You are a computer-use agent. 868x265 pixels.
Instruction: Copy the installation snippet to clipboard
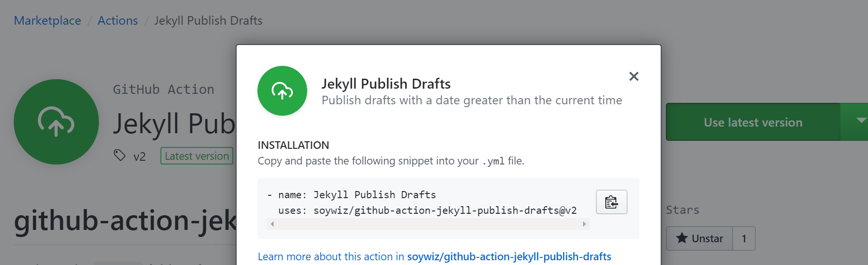pyautogui.click(x=611, y=202)
